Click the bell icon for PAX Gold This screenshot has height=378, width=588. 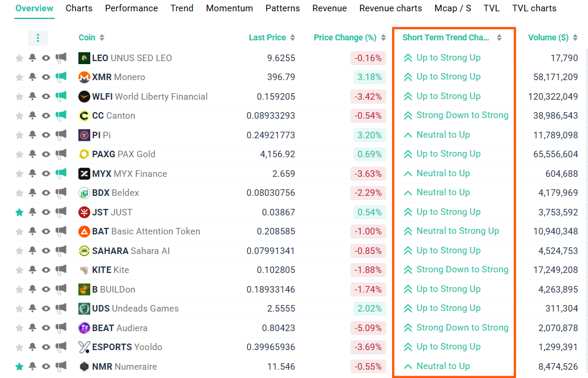(x=33, y=154)
